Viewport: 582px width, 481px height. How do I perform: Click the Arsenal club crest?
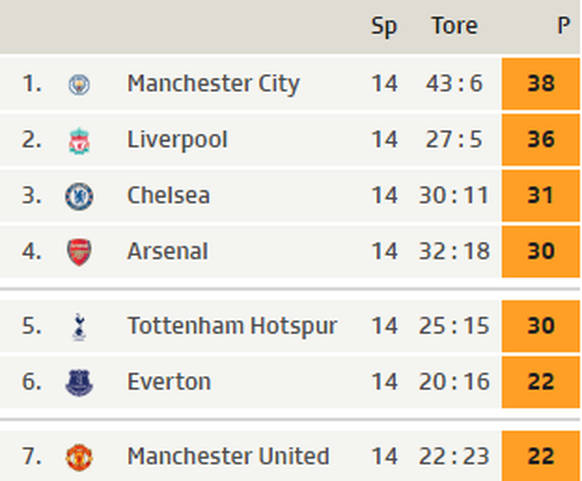(79, 252)
